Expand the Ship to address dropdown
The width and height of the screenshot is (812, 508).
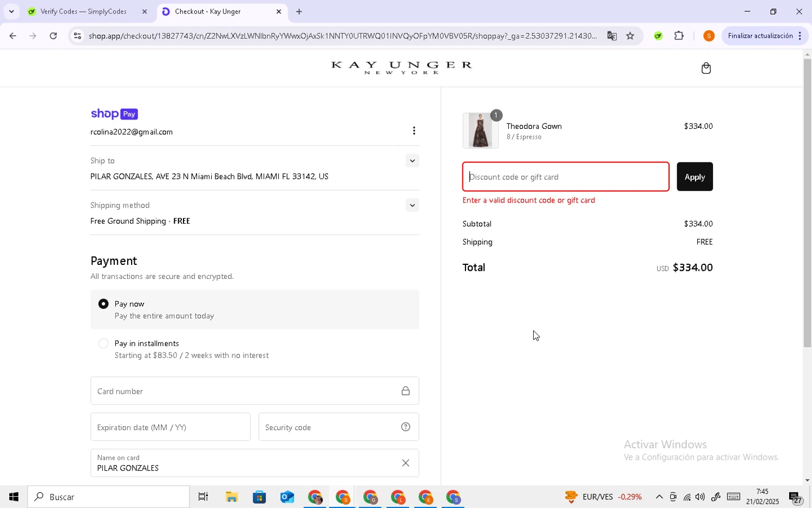coord(412,161)
